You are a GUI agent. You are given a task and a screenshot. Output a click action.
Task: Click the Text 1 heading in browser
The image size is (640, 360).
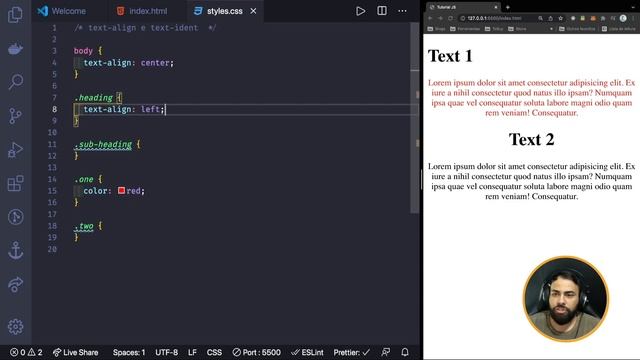tap(450, 56)
